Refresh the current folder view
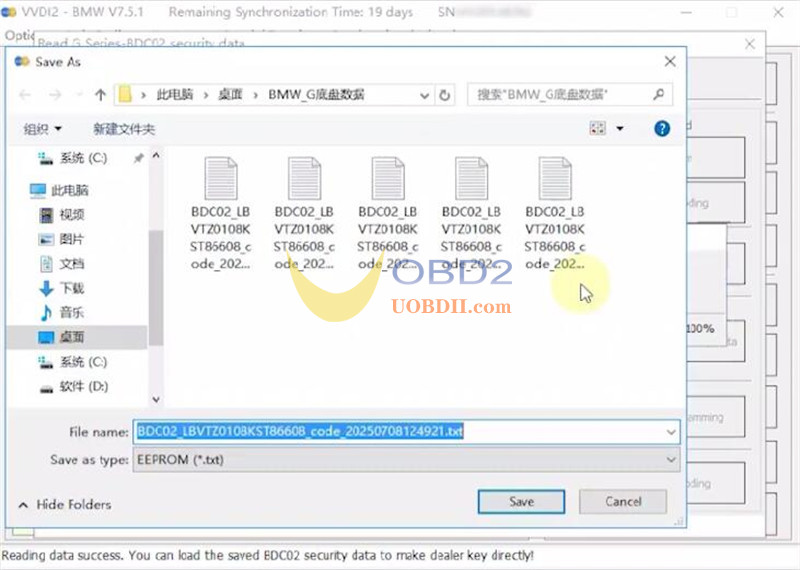The image size is (800, 570). pyautogui.click(x=444, y=95)
